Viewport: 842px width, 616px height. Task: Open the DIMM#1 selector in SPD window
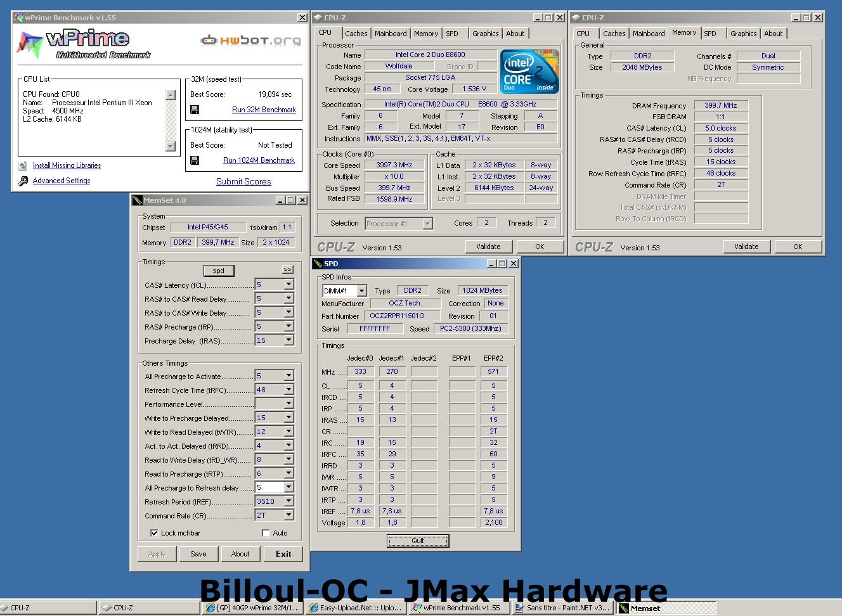(361, 291)
